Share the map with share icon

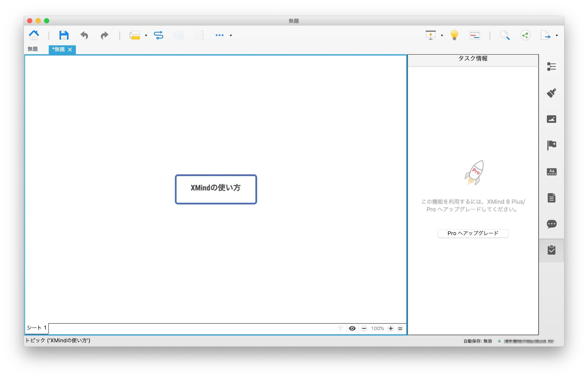pos(525,35)
